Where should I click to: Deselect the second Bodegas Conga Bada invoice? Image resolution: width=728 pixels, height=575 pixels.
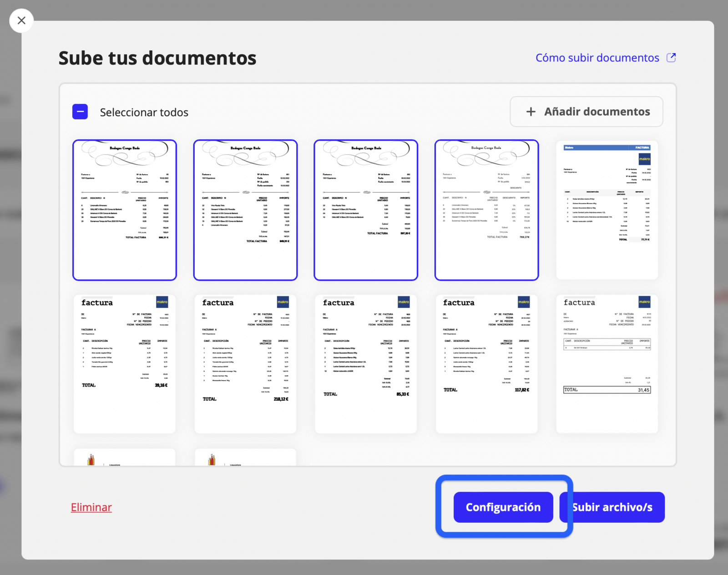(x=245, y=210)
